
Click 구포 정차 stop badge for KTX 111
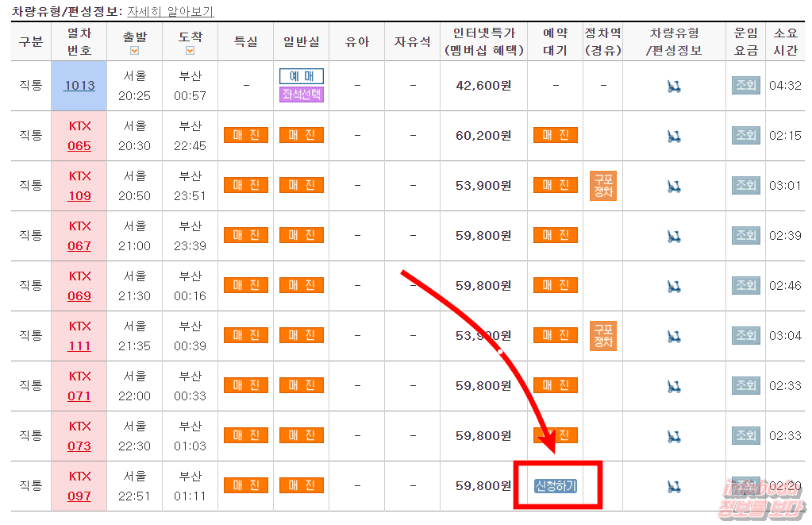coord(603,335)
